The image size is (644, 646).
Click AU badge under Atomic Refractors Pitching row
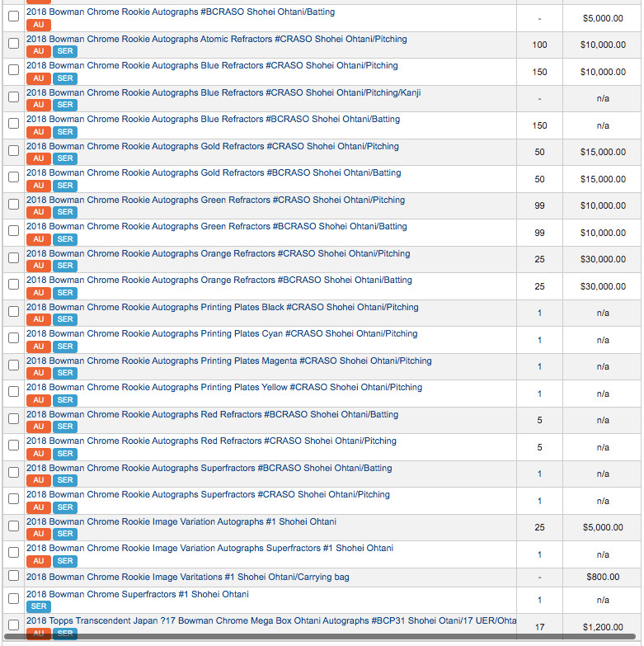pos(38,51)
